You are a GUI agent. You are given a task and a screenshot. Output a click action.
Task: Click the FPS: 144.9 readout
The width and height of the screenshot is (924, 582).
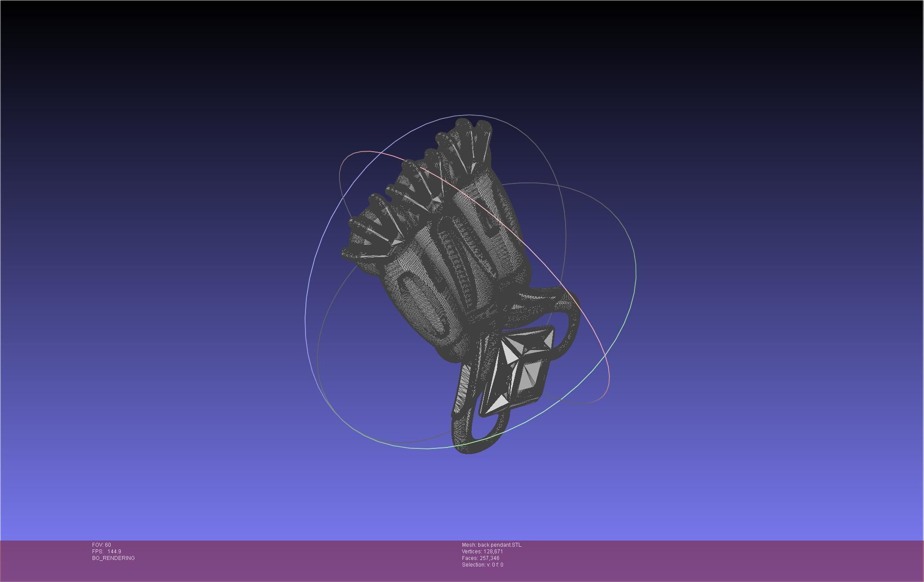pyautogui.click(x=107, y=552)
